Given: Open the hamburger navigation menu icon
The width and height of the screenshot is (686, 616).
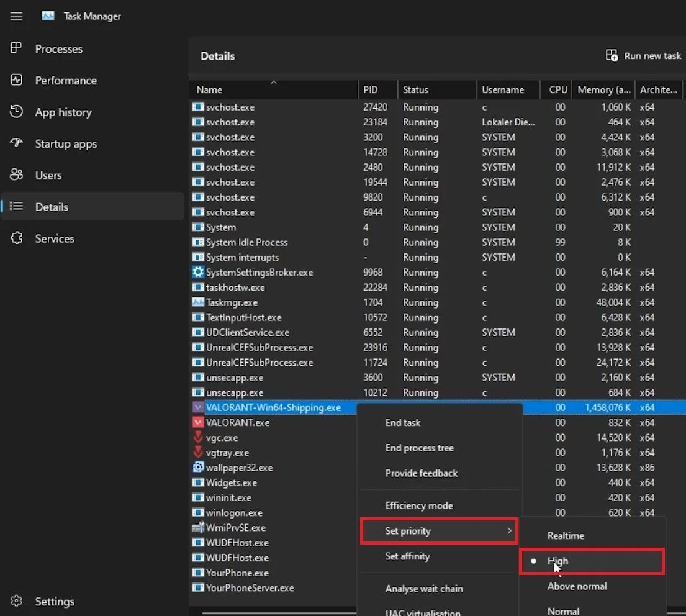Looking at the screenshot, I should click(16, 16).
